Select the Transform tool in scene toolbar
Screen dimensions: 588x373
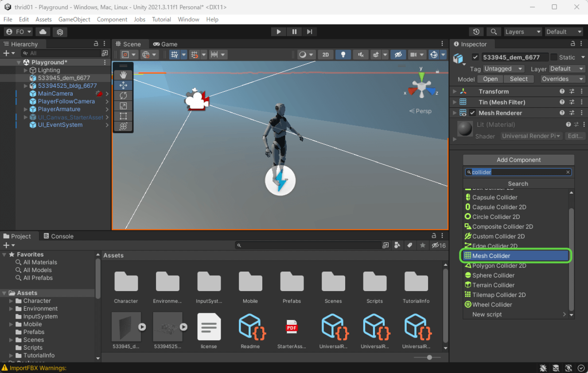click(123, 126)
